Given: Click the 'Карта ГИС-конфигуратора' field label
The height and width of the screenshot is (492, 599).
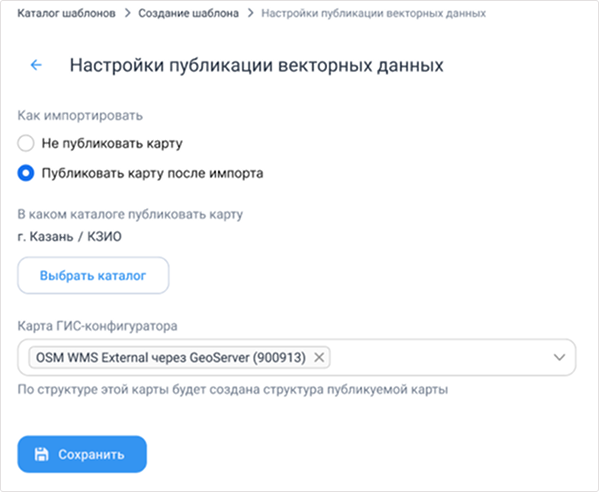Looking at the screenshot, I should 97,326.
